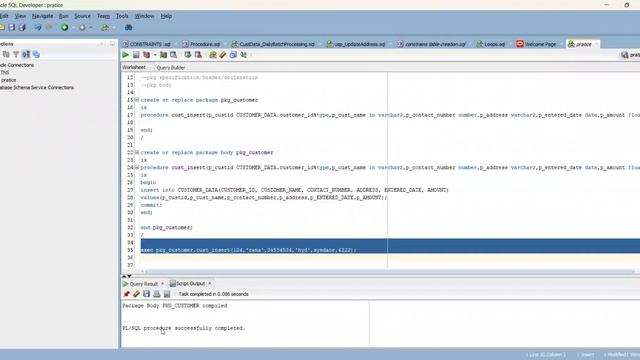Close the Query Result tab
The image size is (640, 360).
pyautogui.click(x=162, y=283)
